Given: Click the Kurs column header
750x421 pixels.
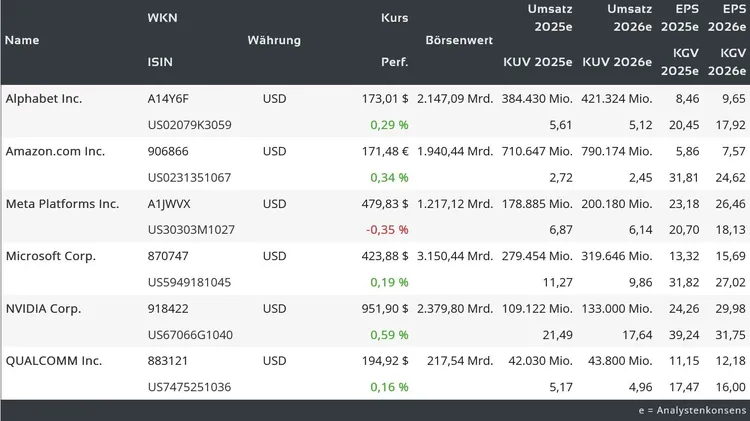Looking at the screenshot, I should [x=395, y=18].
